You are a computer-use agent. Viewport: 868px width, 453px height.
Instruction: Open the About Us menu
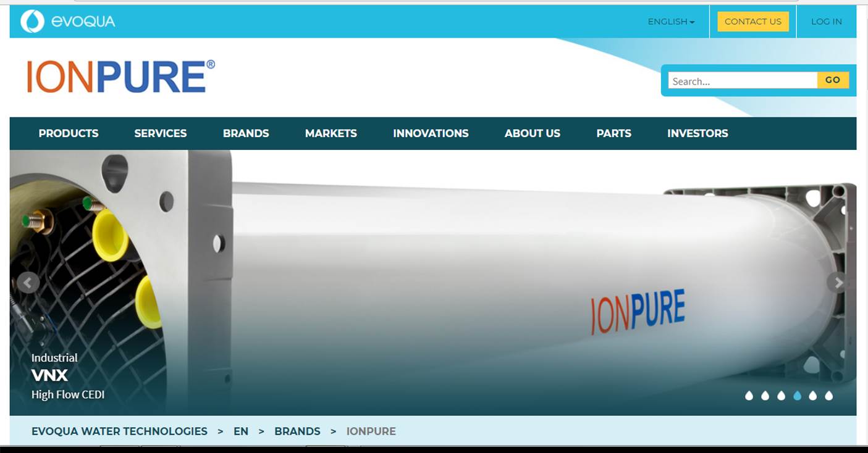533,133
